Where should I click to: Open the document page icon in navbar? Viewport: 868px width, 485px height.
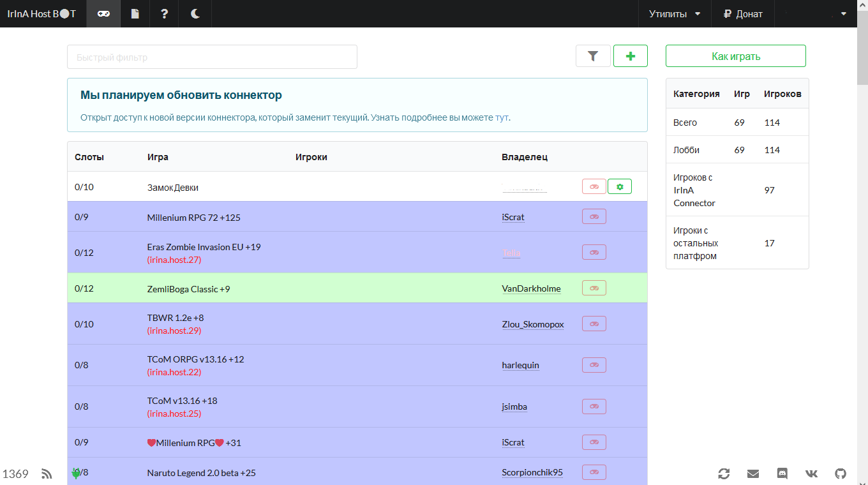(x=135, y=13)
